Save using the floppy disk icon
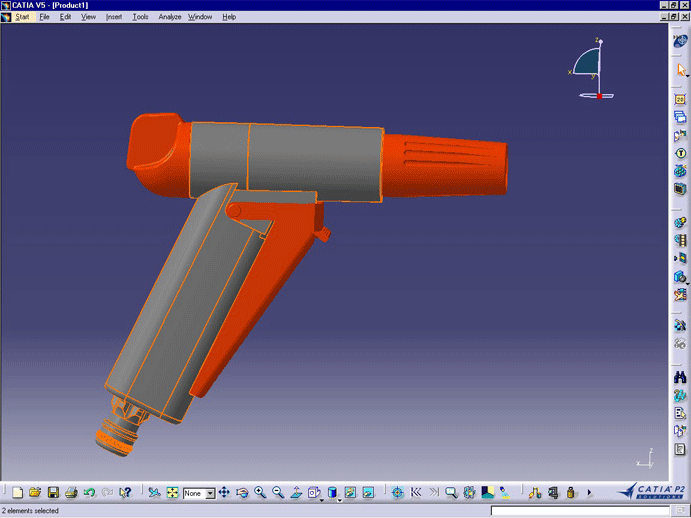The width and height of the screenshot is (691, 518). [53, 493]
